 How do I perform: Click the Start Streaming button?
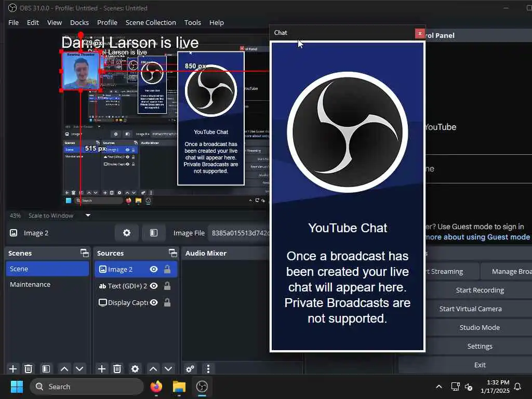[453, 271]
